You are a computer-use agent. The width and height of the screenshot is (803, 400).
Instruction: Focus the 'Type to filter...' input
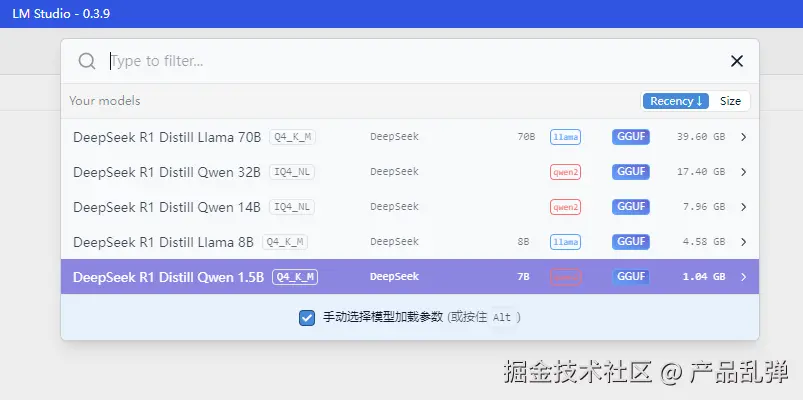click(410, 61)
